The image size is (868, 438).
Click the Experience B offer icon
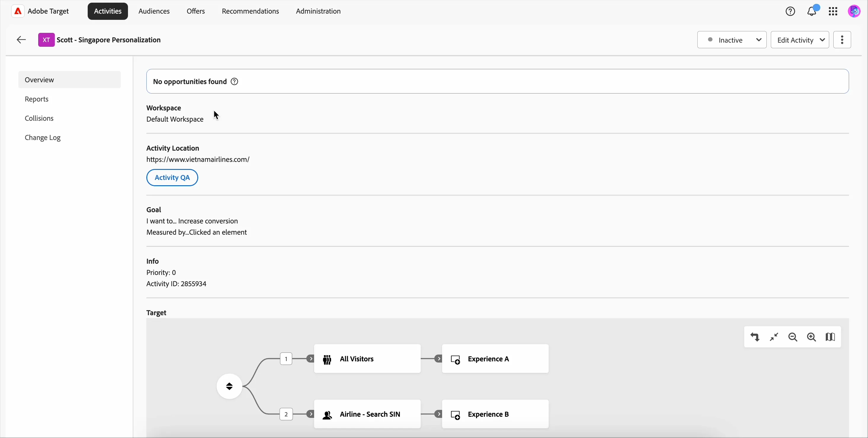(456, 415)
